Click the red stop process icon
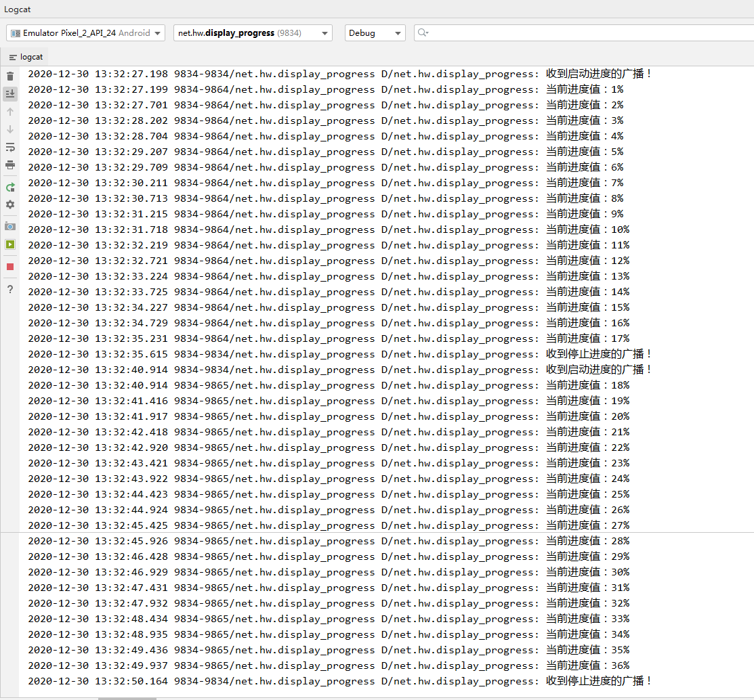 (10, 267)
